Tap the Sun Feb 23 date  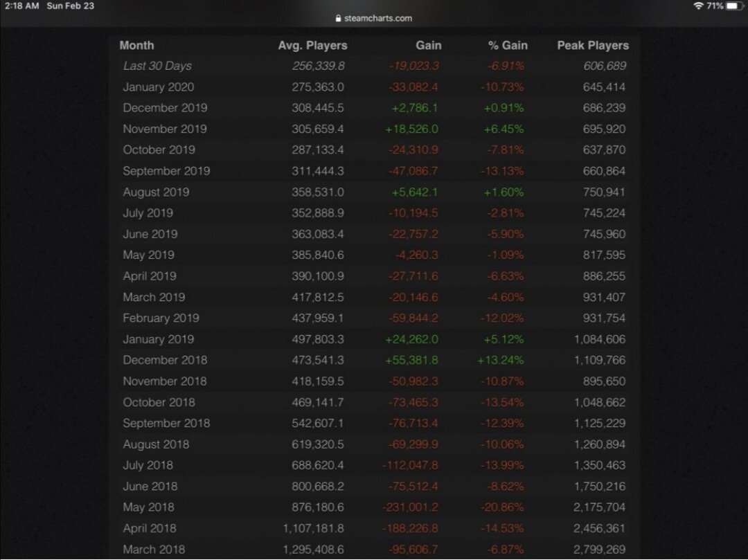point(70,6)
